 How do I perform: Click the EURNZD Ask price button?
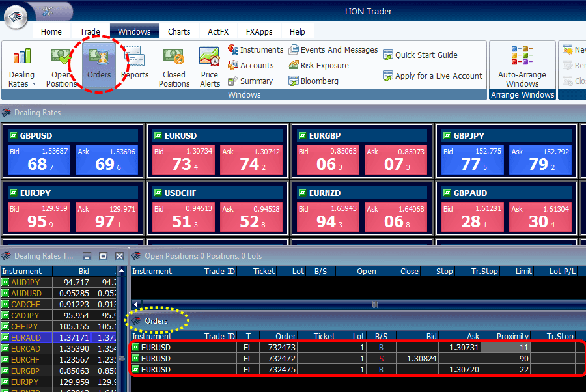tap(396, 217)
